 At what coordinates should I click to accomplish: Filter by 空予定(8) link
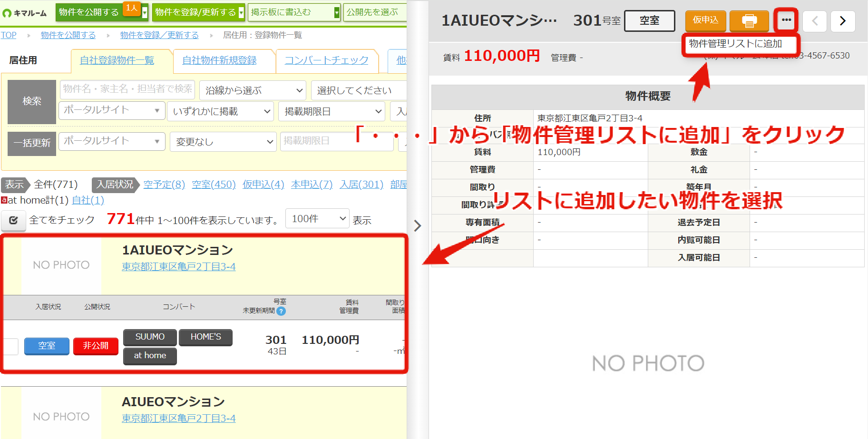click(x=164, y=185)
